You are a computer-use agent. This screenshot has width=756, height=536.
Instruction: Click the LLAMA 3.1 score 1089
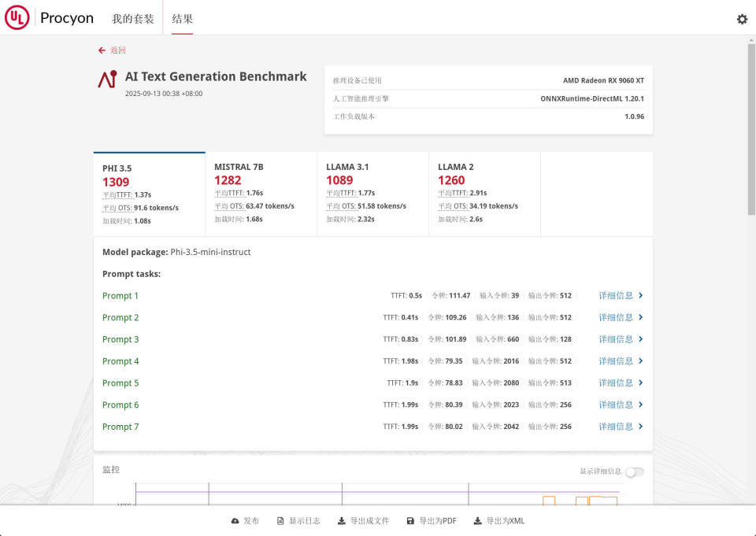click(339, 180)
